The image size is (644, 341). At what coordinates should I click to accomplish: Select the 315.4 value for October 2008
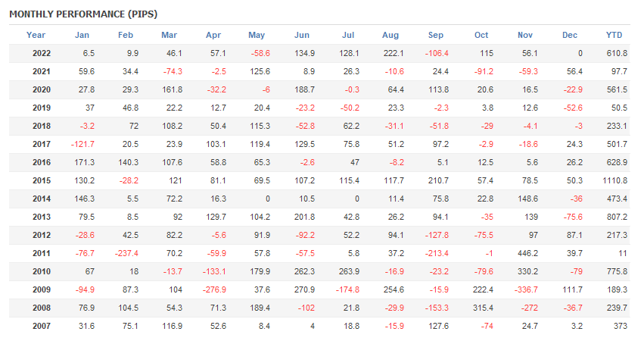pos(481,308)
